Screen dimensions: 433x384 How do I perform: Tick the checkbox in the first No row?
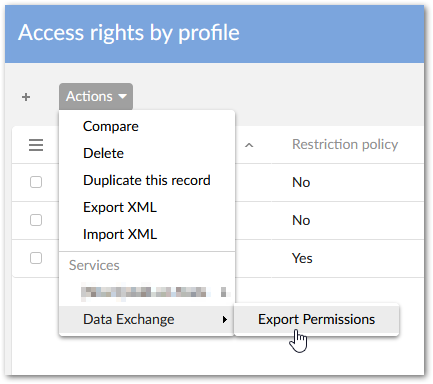point(36,182)
